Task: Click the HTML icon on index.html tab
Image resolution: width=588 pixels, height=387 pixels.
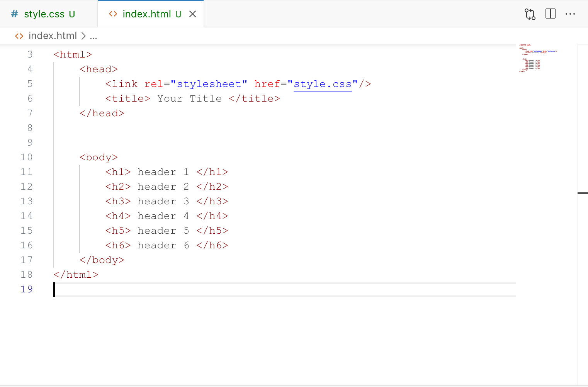Action: (113, 14)
